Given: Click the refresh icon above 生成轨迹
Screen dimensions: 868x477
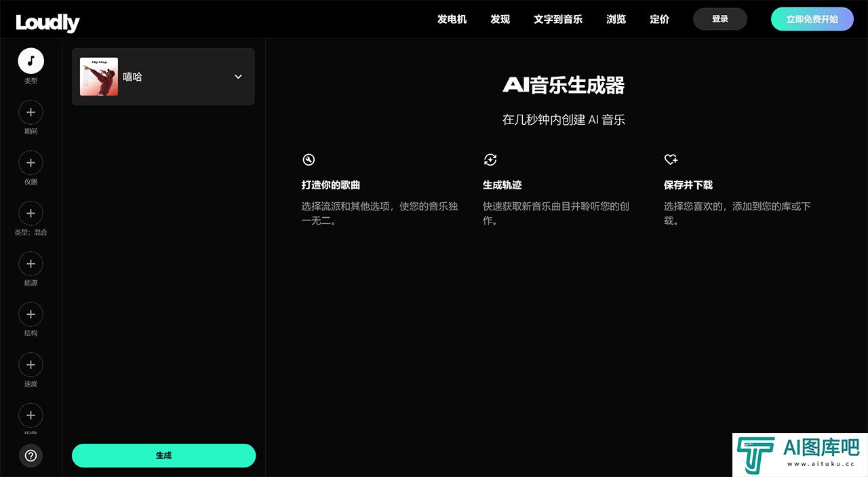Looking at the screenshot, I should click(490, 159).
